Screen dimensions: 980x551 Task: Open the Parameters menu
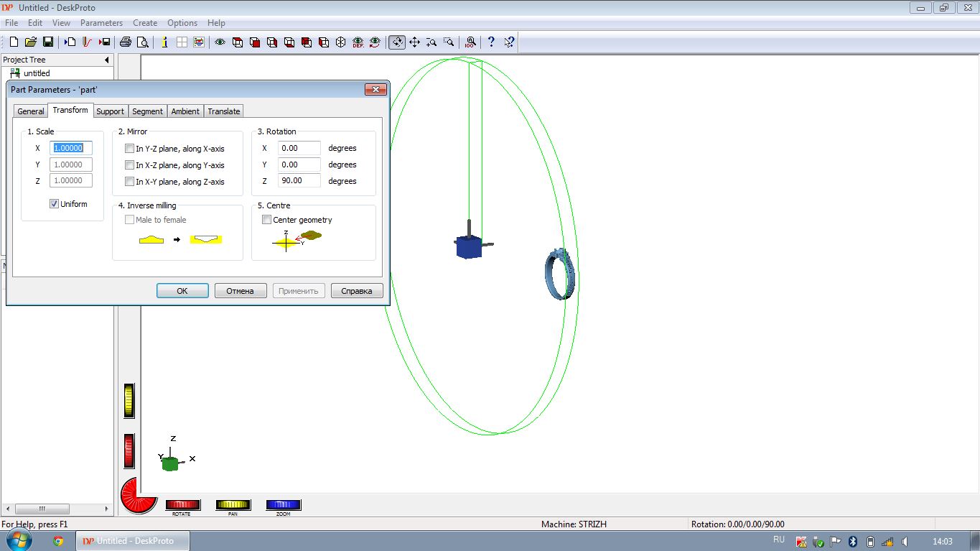(x=101, y=23)
